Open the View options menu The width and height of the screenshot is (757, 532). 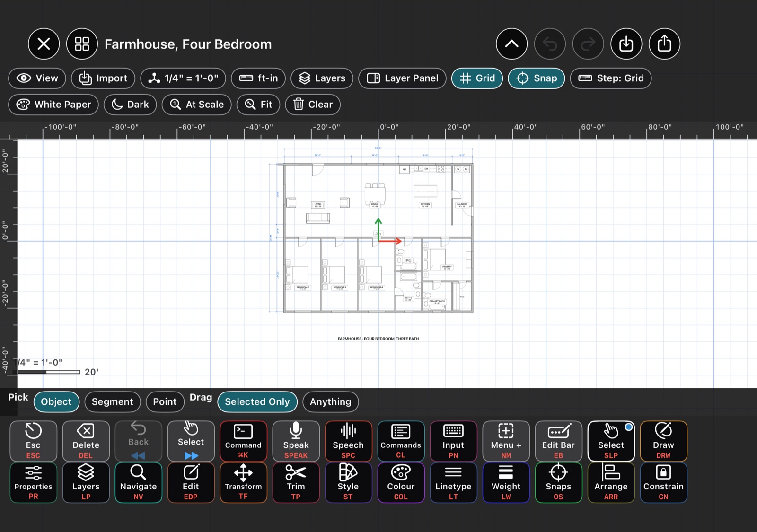(37, 78)
